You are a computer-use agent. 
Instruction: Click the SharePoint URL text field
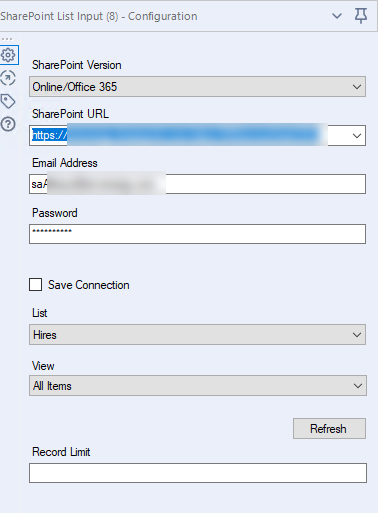(x=189, y=136)
